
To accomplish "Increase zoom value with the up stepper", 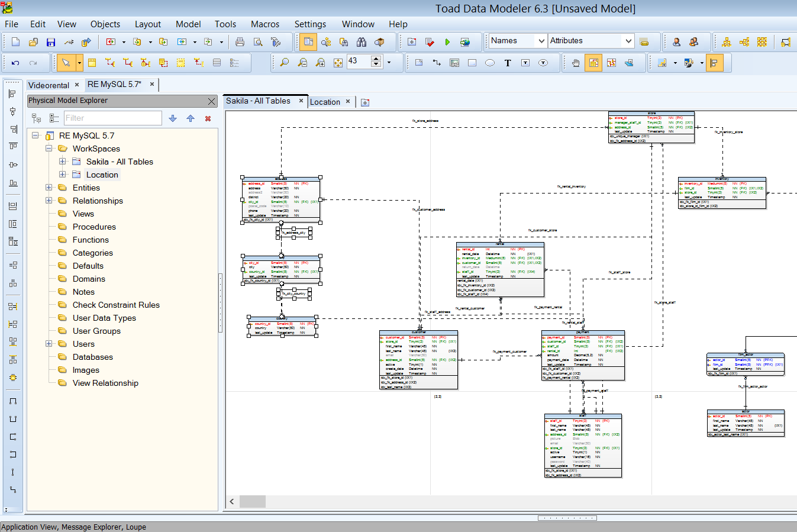I will pos(376,59).
